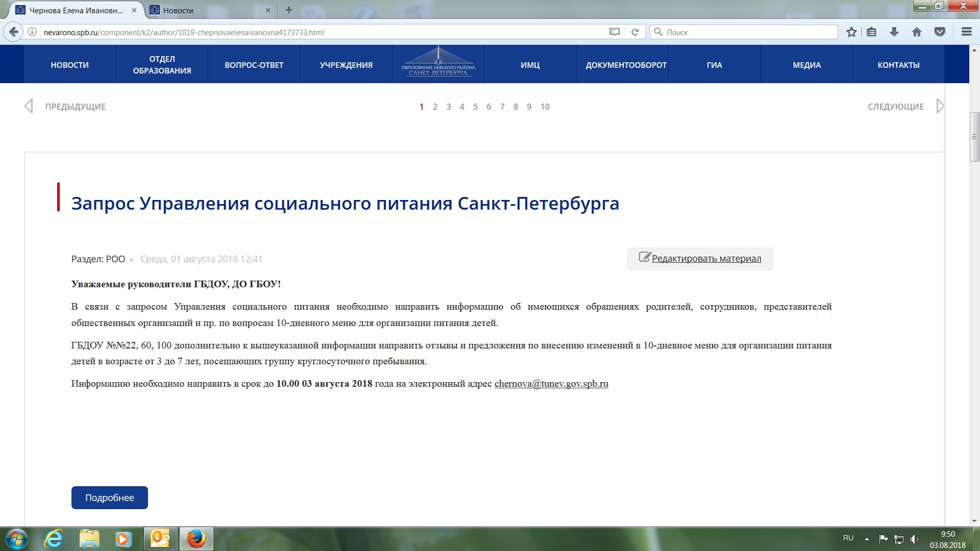Screen dimensions: 980x551
Task: Open a new tab with plus button
Action: tap(289, 10)
